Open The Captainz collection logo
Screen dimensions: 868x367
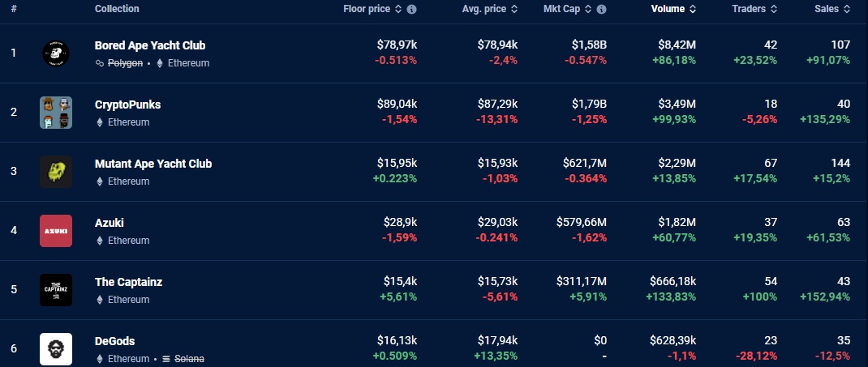tap(56, 290)
